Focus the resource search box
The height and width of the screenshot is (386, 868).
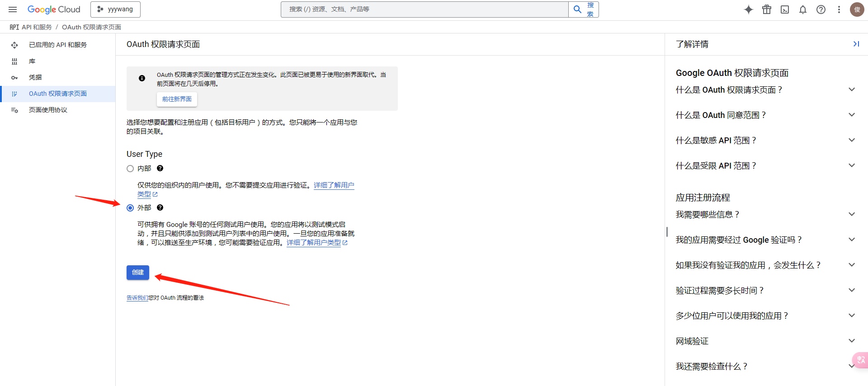click(x=425, y=9)
